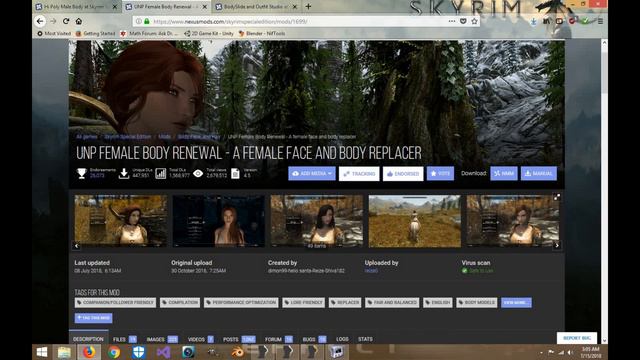Toggle the Endorsed button
Image resolution: width=640 pixels, height=360 pixels.
403,173
